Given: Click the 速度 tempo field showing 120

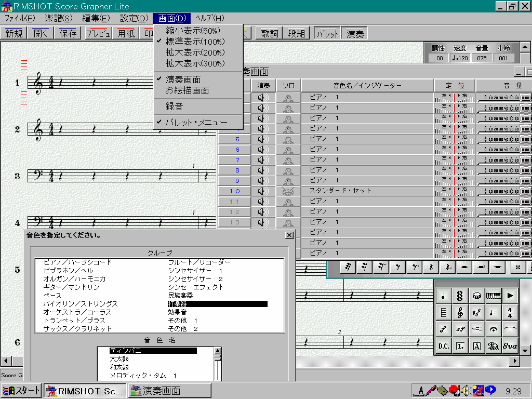Looking at the screenshot, I should [x=460, y=58].
